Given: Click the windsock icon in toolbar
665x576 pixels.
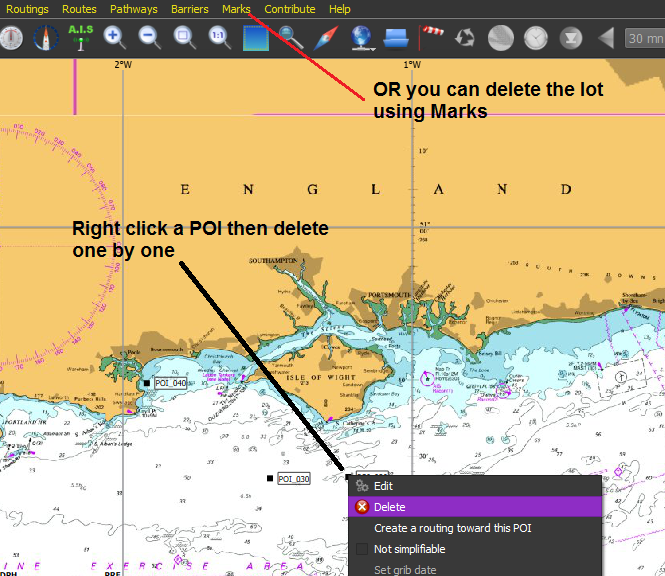Looking at the screenshot, I should pyautogui.click(x=431, y=38).
